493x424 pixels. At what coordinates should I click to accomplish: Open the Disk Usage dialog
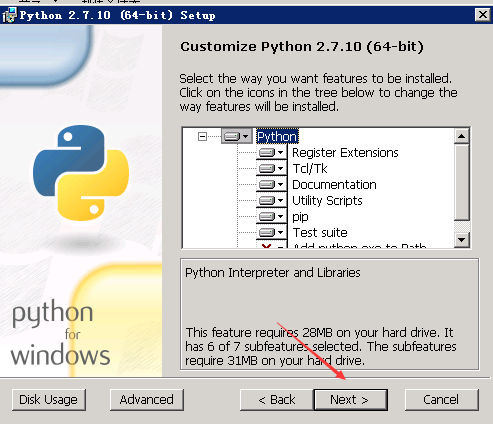(x=49, y=399)
